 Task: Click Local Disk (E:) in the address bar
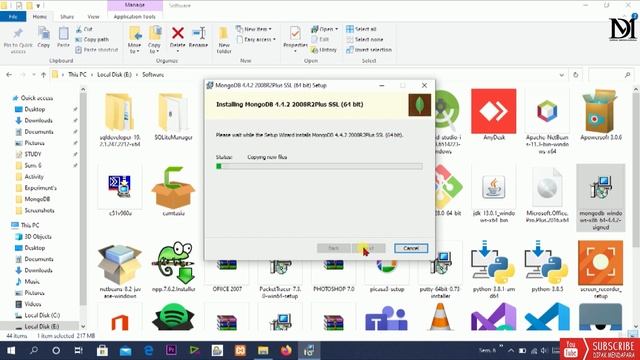114,75
